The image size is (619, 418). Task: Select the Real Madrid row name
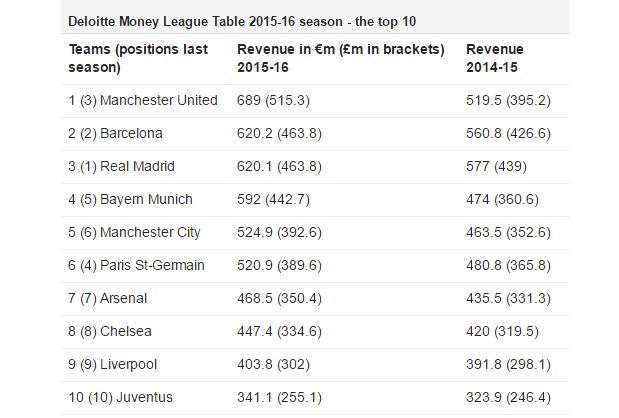(118, 166)
